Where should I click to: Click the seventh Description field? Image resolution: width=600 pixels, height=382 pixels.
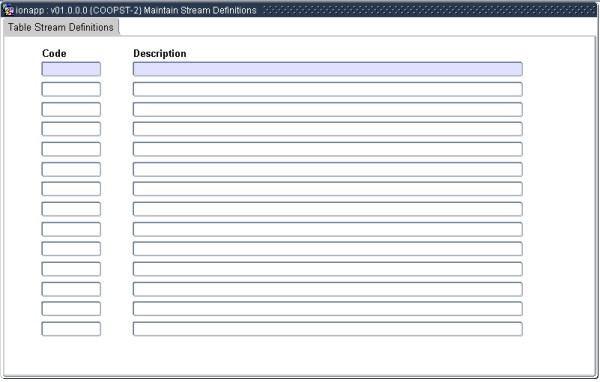(x=328, y=189)
